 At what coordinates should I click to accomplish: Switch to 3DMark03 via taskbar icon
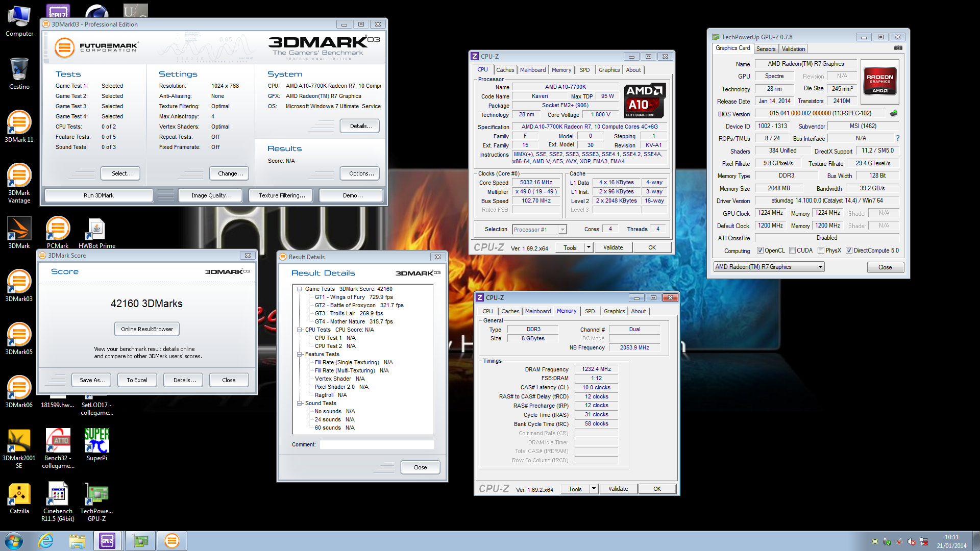click(x=171, y=541)
